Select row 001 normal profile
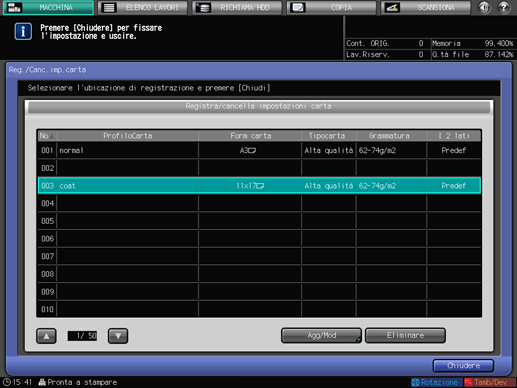Image resolution: width=517 pixels, height=388 pixels. pyautogui.click(x=259, y=150)
